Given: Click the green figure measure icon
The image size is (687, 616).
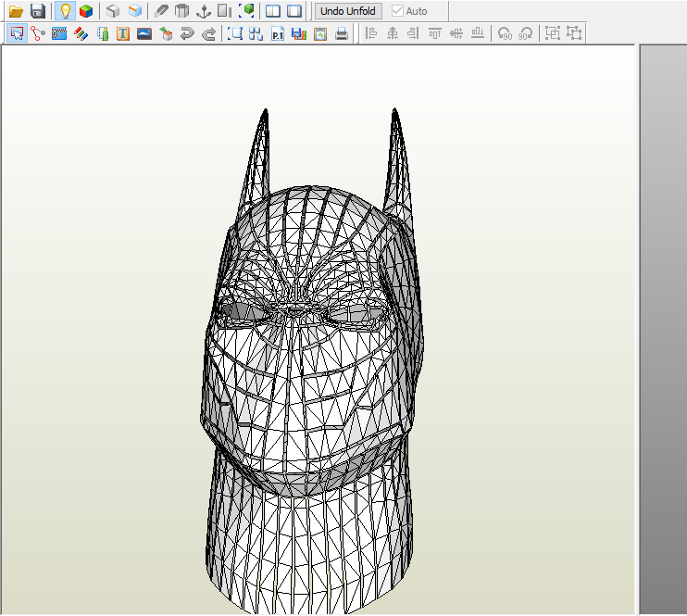Looking at the screenshot, I should tap(103, 33).
